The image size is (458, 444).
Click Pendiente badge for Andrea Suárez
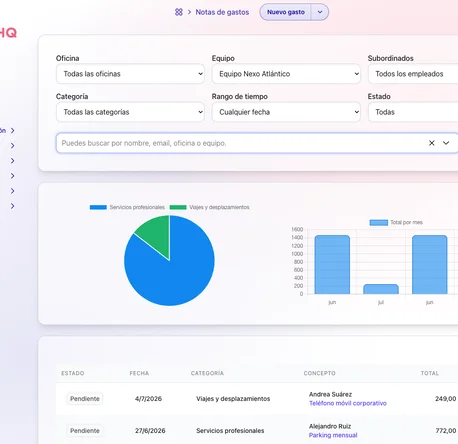coord(85,399)
